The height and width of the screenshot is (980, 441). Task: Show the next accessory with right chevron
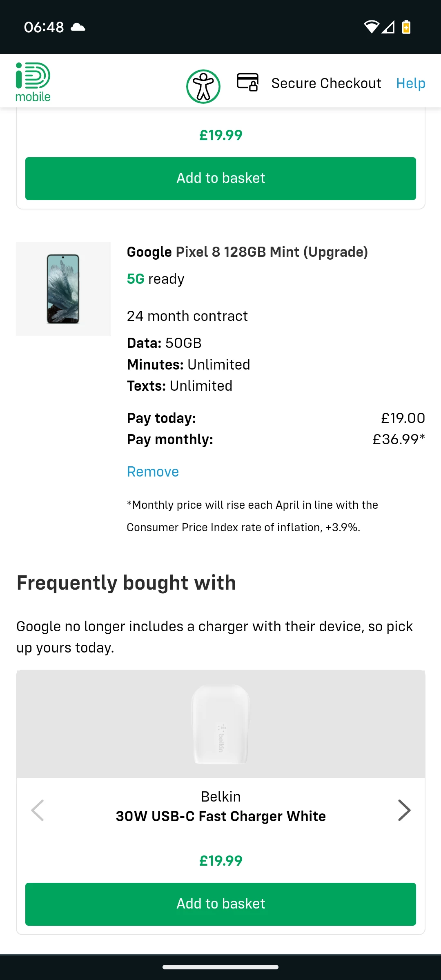point(404,810)
